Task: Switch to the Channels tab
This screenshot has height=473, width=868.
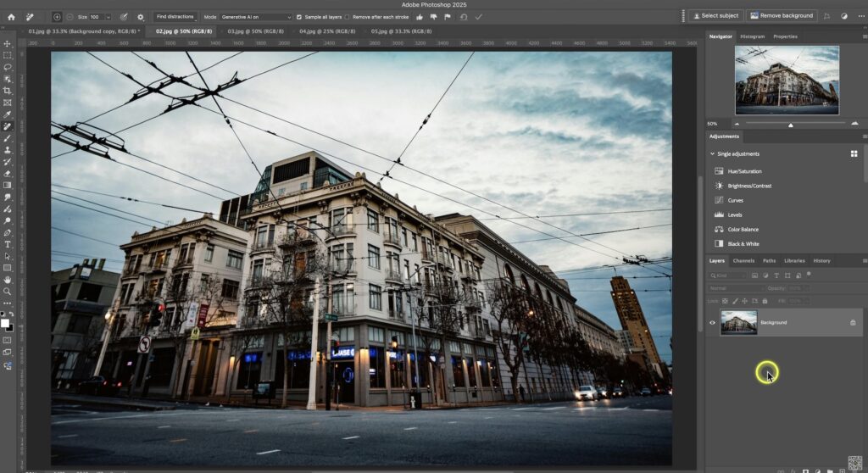Action: click(743, 261)
